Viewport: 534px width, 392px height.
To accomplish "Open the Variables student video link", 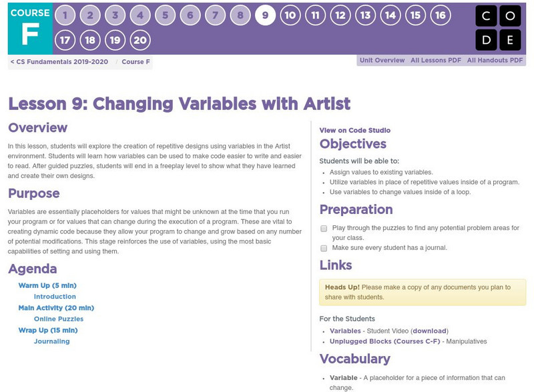I will click(345, 331).
